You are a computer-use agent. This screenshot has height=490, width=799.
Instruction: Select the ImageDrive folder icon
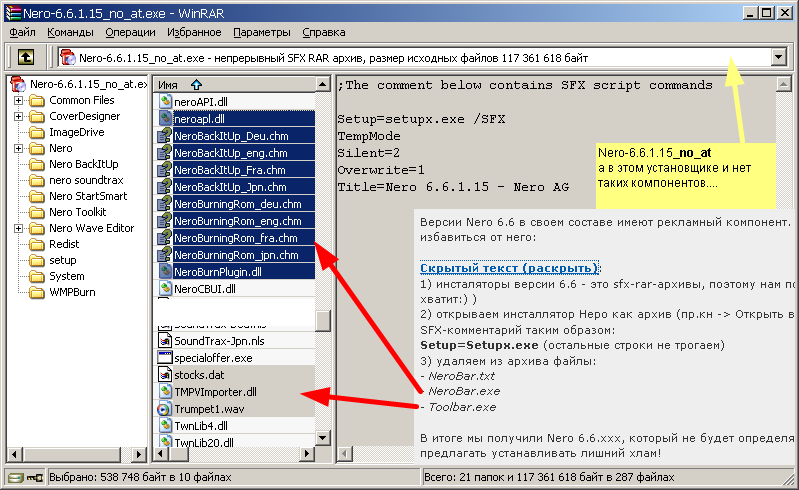coord(37,132)
